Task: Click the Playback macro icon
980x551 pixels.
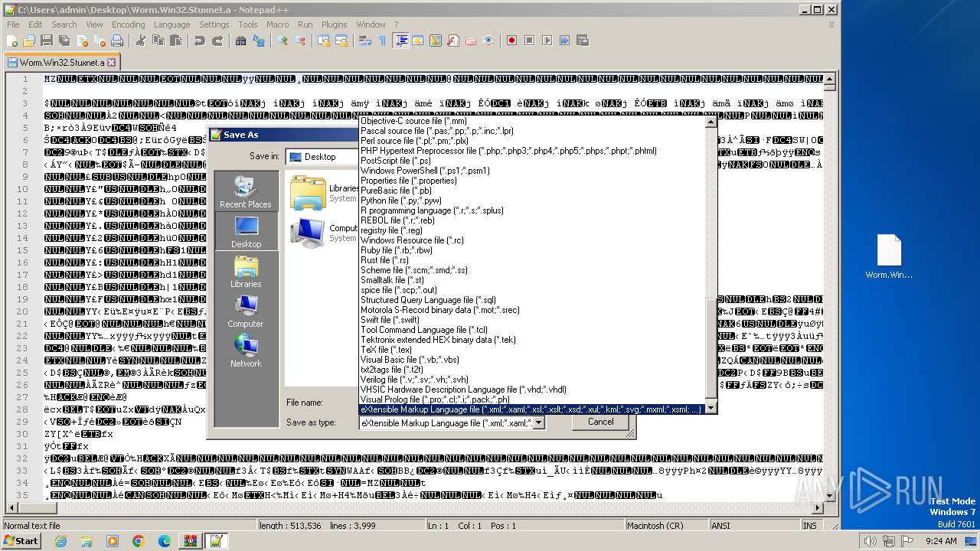Action: (547, 41)
